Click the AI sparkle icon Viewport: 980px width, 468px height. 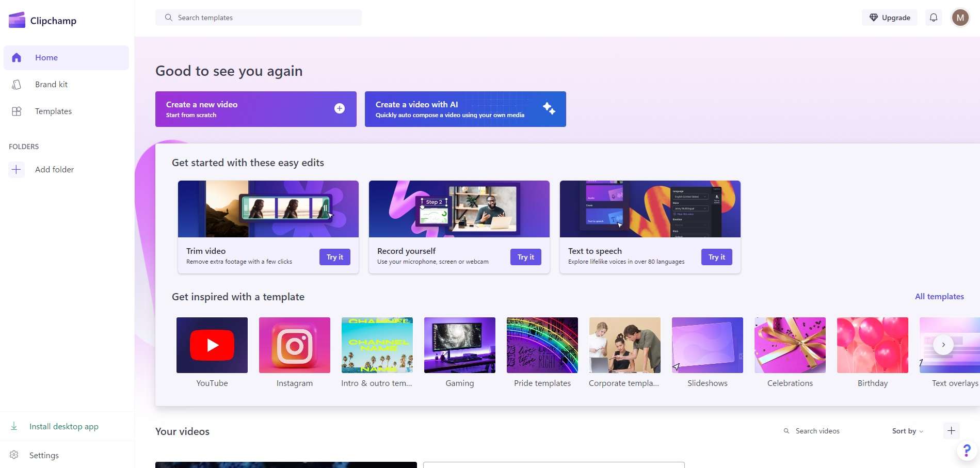(549, 108)
